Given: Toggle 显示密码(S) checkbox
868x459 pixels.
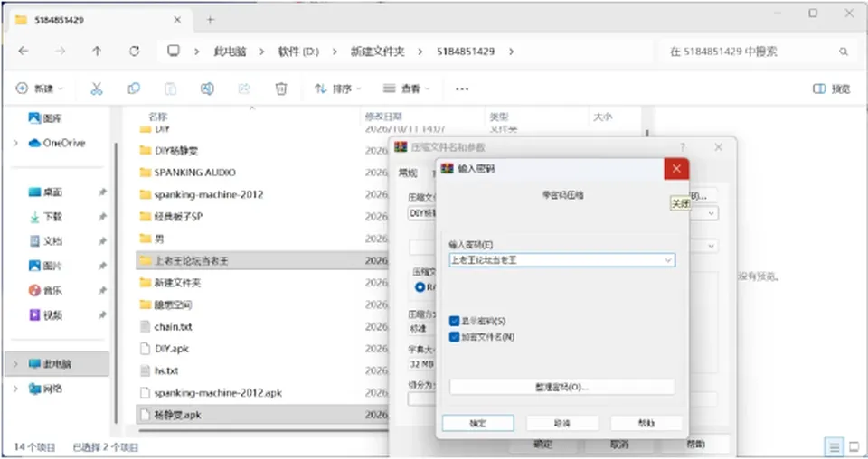Looking at the screenshot, I should (x=455, y=321).
